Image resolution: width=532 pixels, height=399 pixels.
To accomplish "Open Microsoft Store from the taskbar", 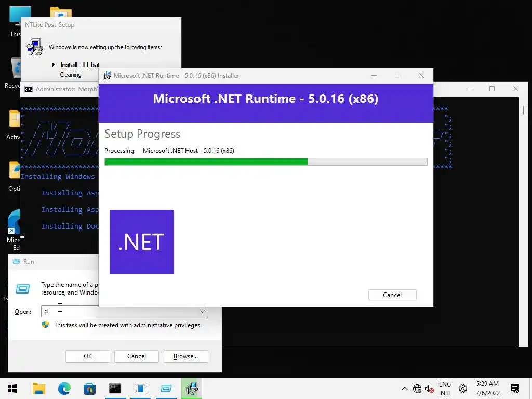I will point(89,389).
